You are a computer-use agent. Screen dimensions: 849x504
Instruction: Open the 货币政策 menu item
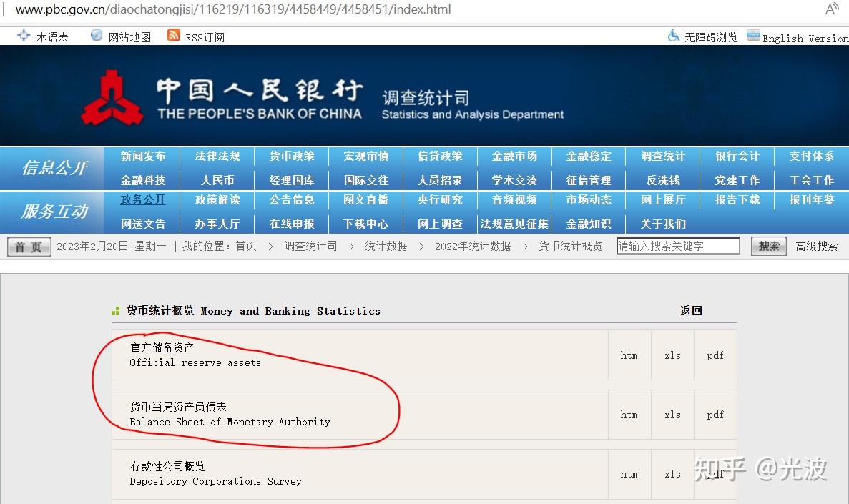[291, 156]
